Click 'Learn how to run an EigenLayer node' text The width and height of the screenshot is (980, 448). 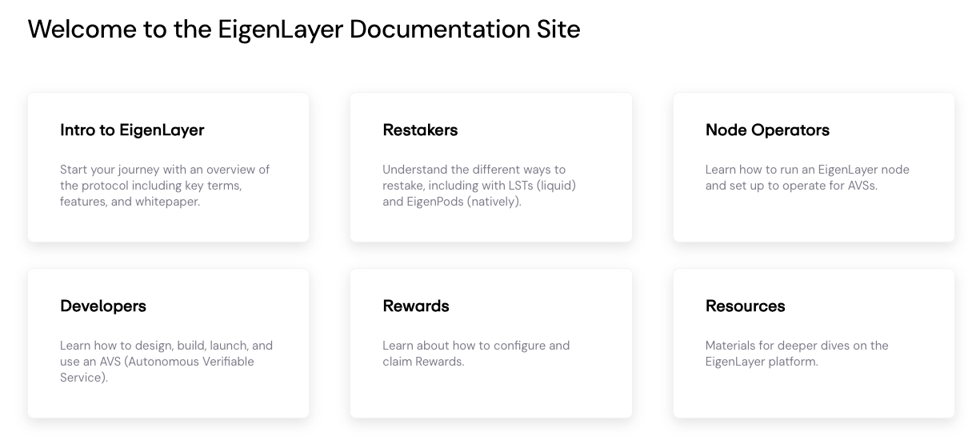807,170
